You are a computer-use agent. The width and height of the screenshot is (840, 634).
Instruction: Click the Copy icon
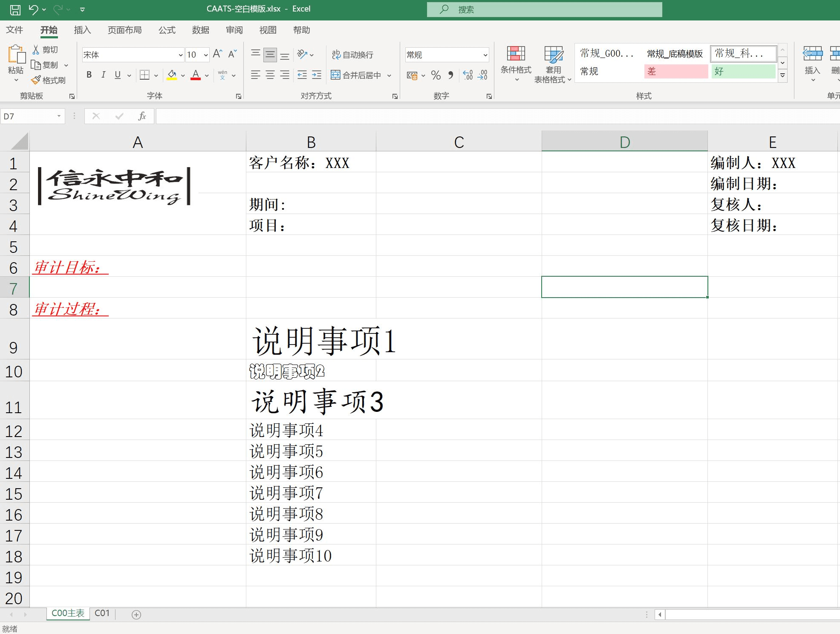click(36, 65)
